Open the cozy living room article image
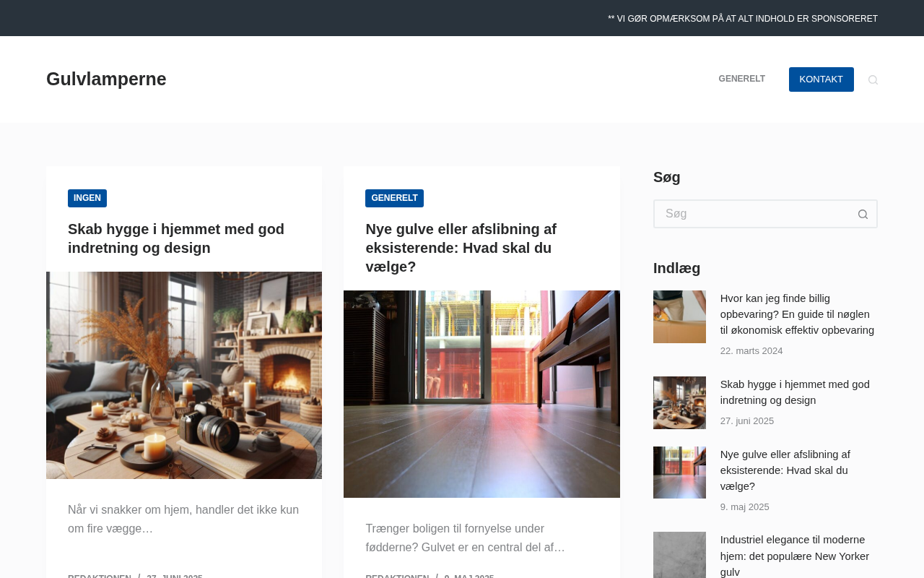924x578 pixels. click(184, 375)
